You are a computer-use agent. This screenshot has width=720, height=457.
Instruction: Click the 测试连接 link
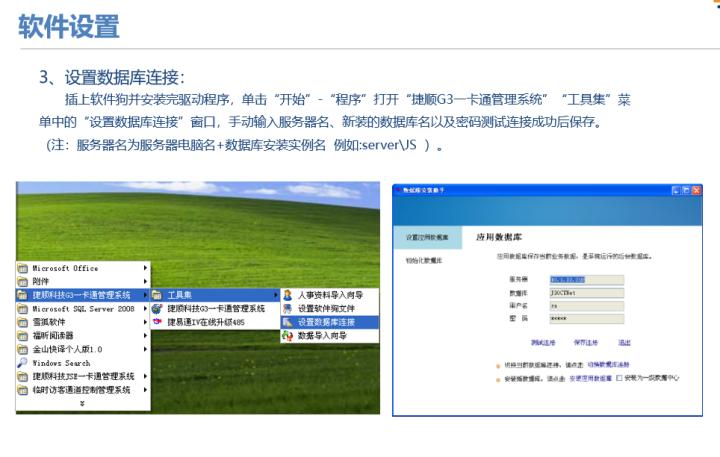(x=543, y=343)
